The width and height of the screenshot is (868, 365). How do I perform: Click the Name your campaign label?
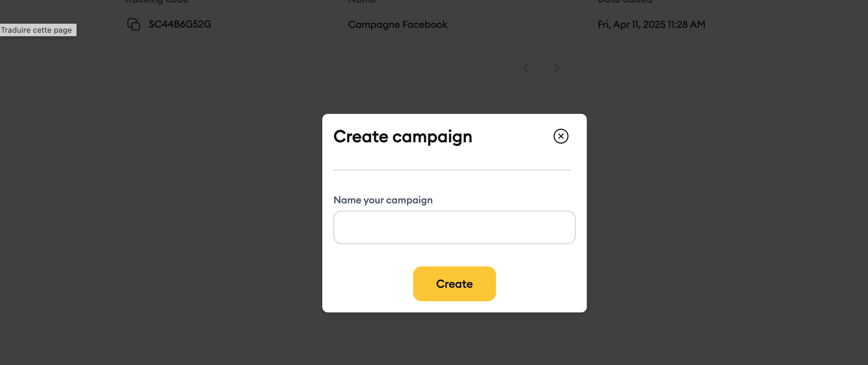coord(383,200)
